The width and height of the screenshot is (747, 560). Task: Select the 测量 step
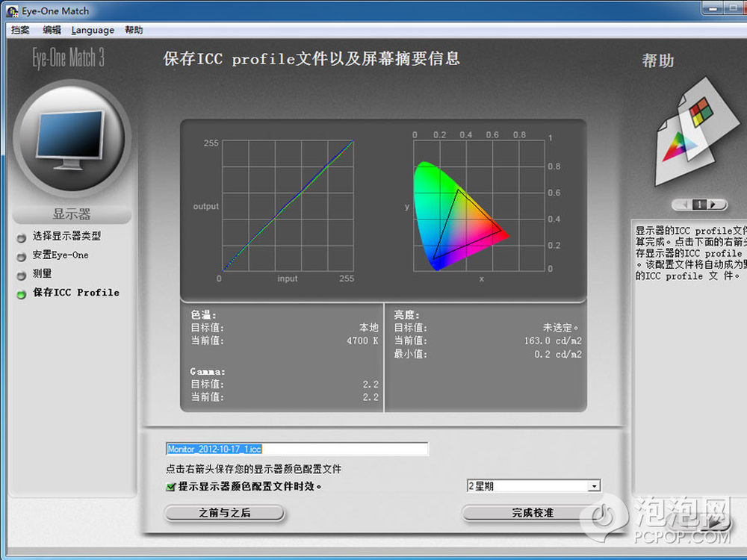[42, 274]
